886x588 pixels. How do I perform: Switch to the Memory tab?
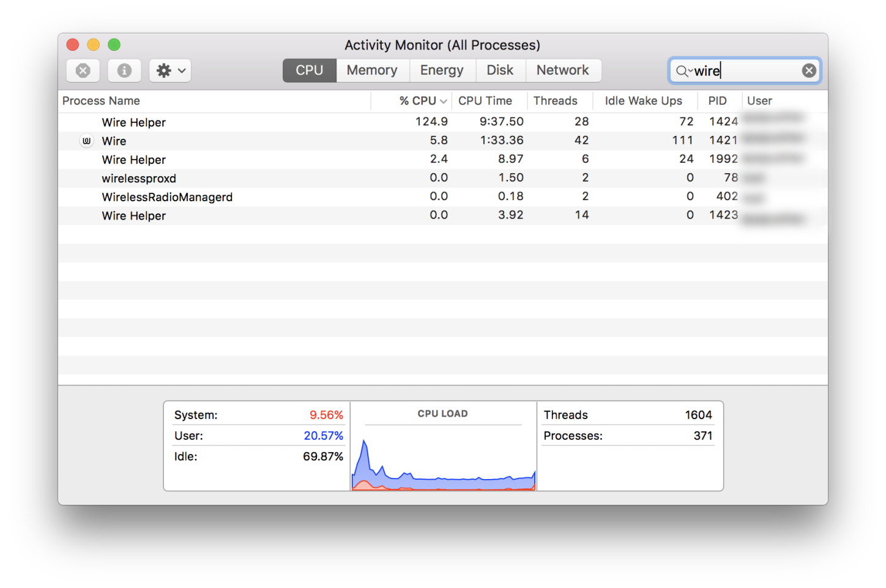(372, 70)
